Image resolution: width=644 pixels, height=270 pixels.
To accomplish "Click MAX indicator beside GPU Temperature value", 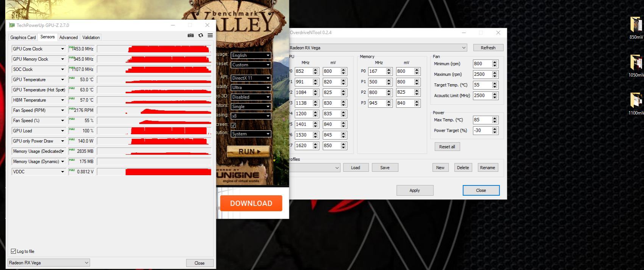I will [72, 78].
